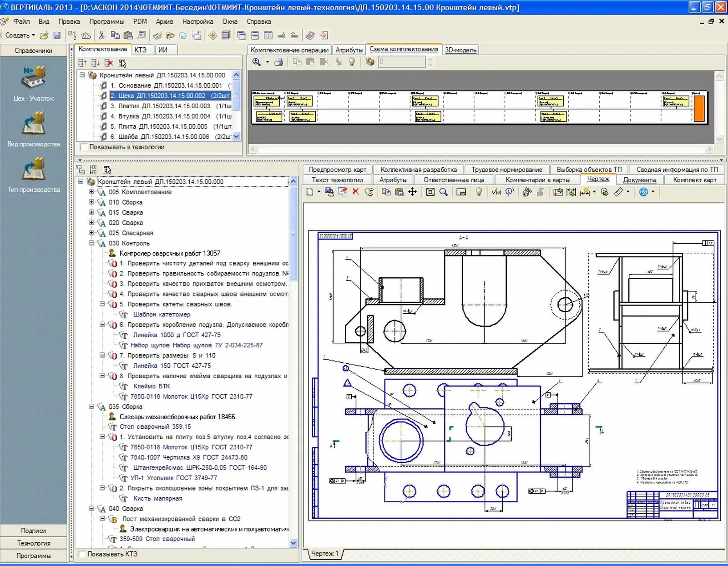This screenshot has width=728, height=566.
Task: Open the KOMPAS blue K icon
Action: pyautogui.click(x=643, y=192)
